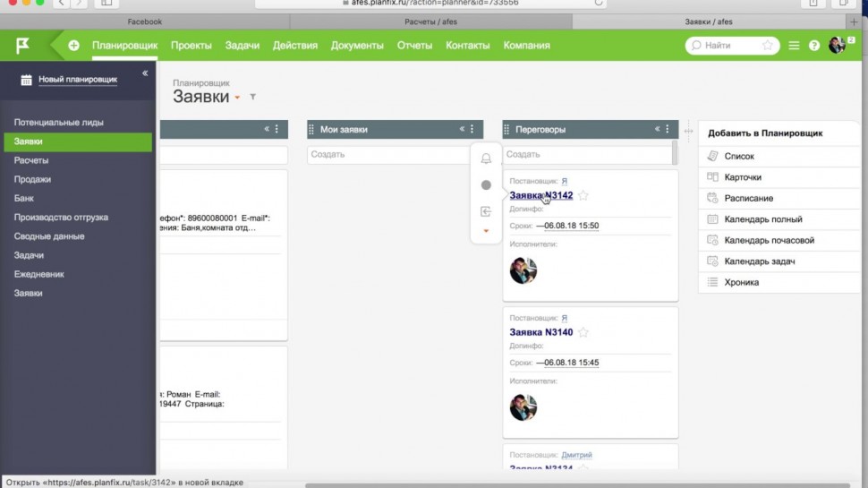Select Расчеты in the left sidebar
The width and height of the screenshot is (868, 488).
pos(31,160)
